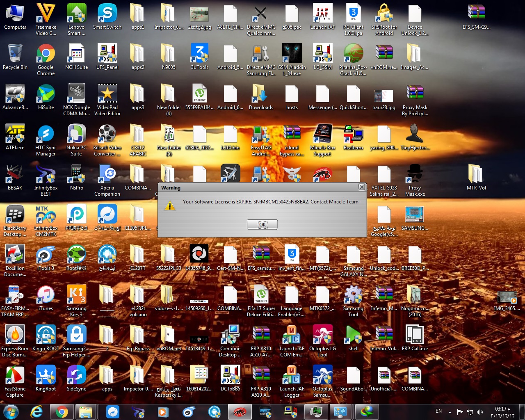Select the EFS_SM-G9 archive file
Screen dimensions: 525x420
[477, 17]
